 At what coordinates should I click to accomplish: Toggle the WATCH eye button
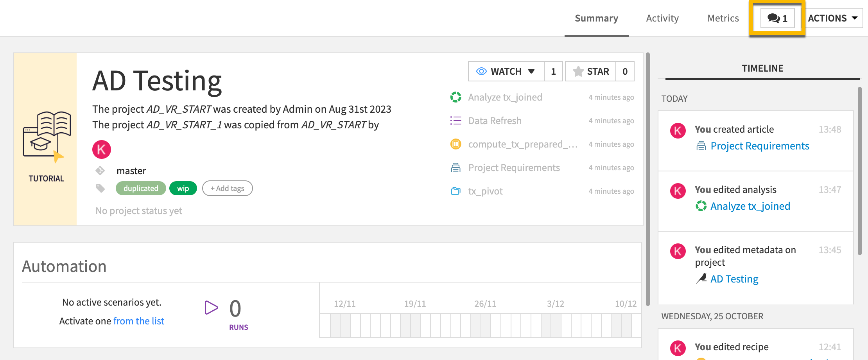coord(499,71)
